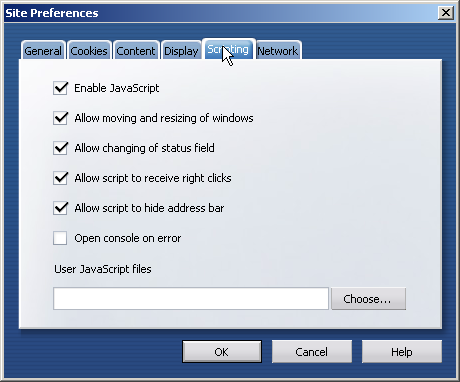Image resolution: width=460 pixels, height=382 pixels.
Task: Enable Open console on error checkbox
Action: coord(60,238)
